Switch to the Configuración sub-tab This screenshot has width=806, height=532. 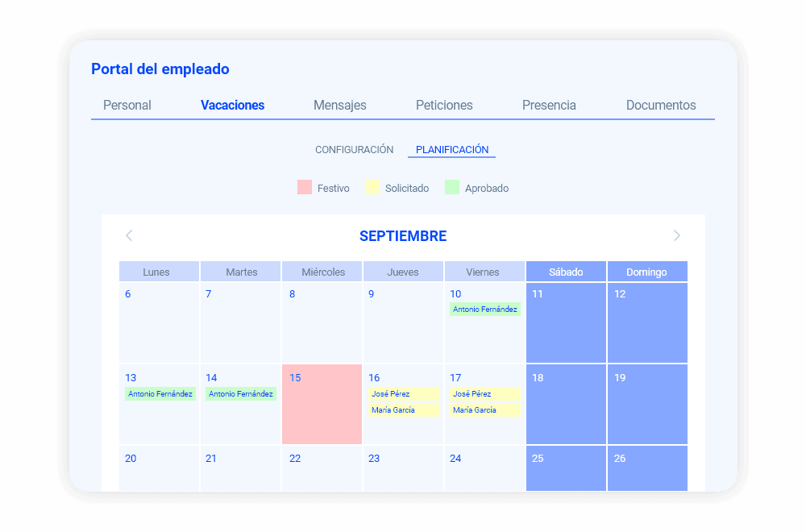354,150
